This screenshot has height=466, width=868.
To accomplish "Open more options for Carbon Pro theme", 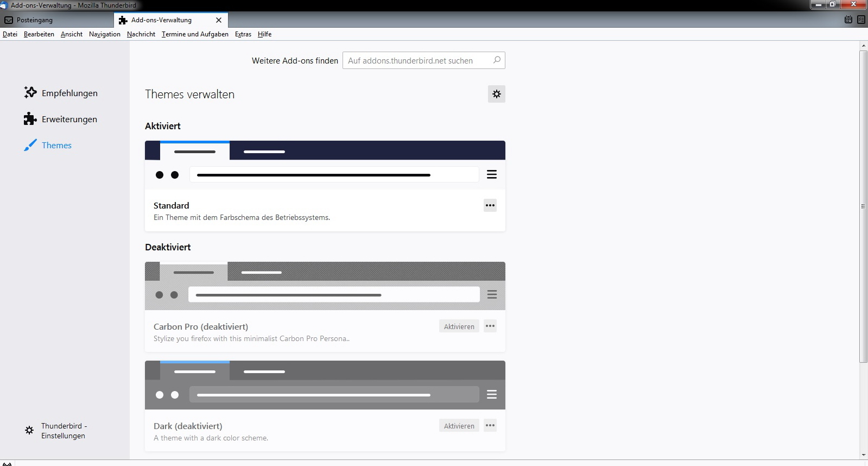I will (490, 326).
